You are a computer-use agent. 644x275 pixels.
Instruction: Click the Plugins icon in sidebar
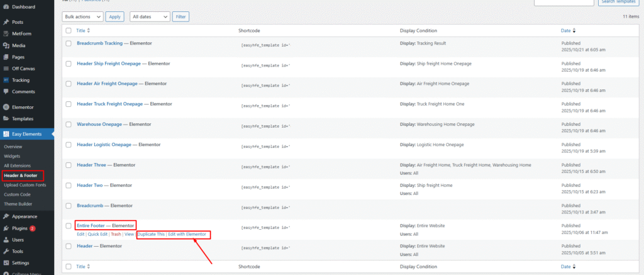(x=6, y=228)
